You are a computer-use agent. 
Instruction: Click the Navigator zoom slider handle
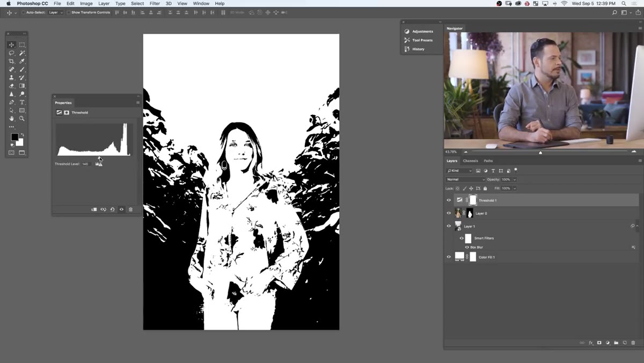540,152
